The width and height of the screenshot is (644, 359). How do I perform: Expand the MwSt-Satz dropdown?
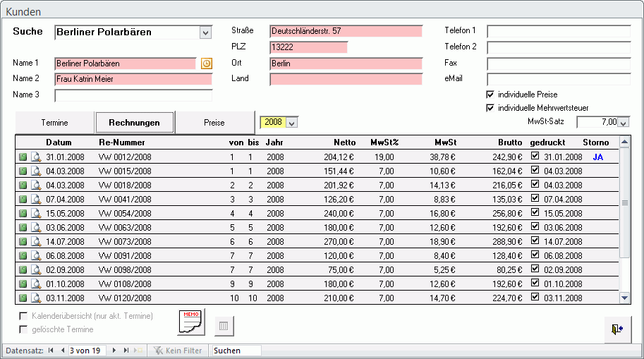coord(624,123)
